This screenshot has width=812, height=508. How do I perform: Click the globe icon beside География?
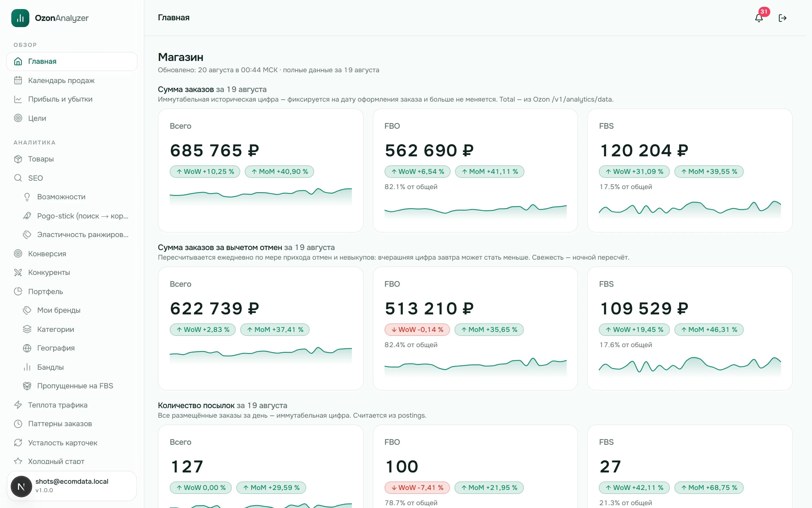(x=27, y=348)
